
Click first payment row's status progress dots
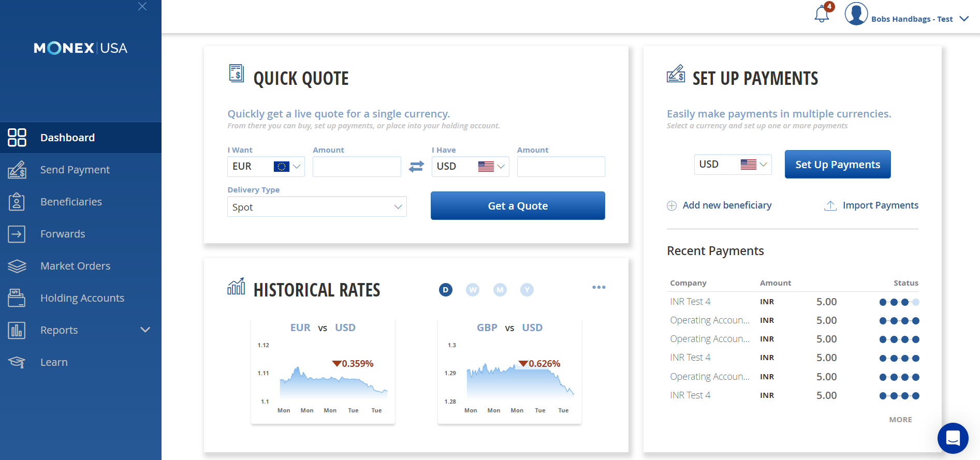[899, 302]
